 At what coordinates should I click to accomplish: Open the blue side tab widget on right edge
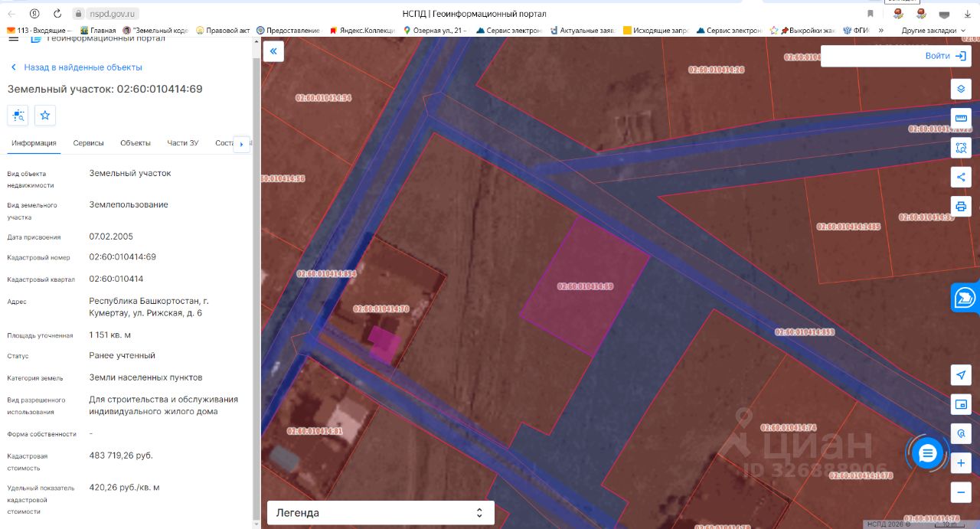[x=965, y=297]
